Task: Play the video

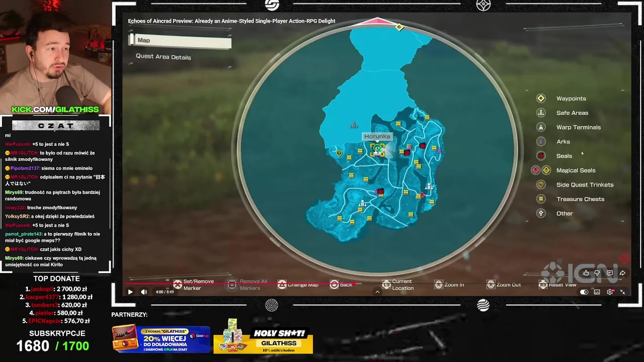Action: (130, 292)
